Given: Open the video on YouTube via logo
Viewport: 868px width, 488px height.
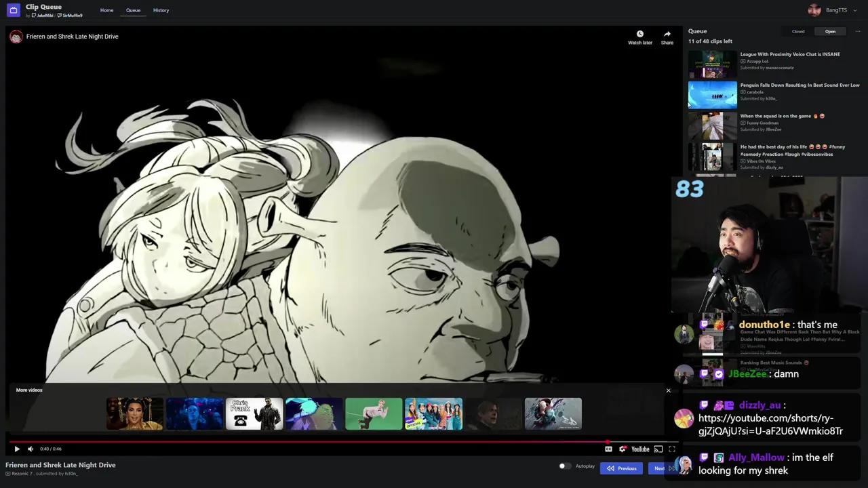Looking at the screenshot, I should [640, 449].
